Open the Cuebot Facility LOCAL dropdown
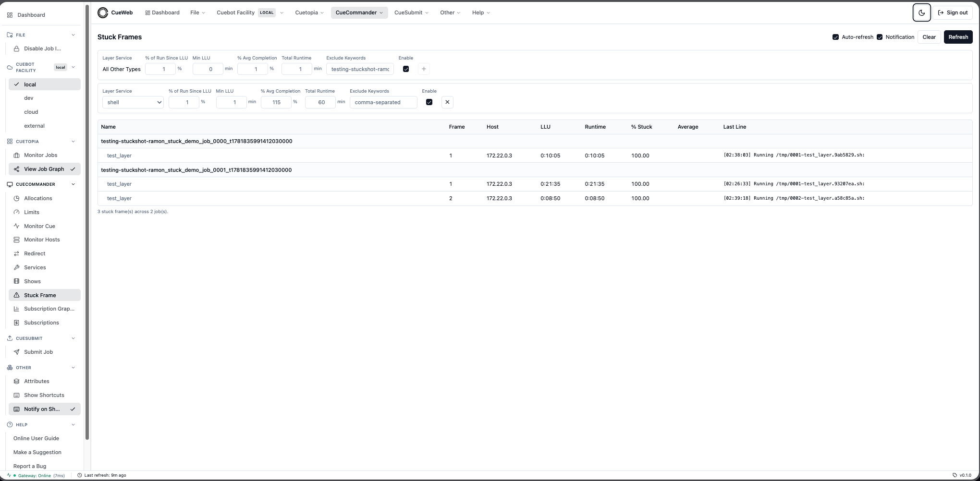 click(x=250, y=13)
